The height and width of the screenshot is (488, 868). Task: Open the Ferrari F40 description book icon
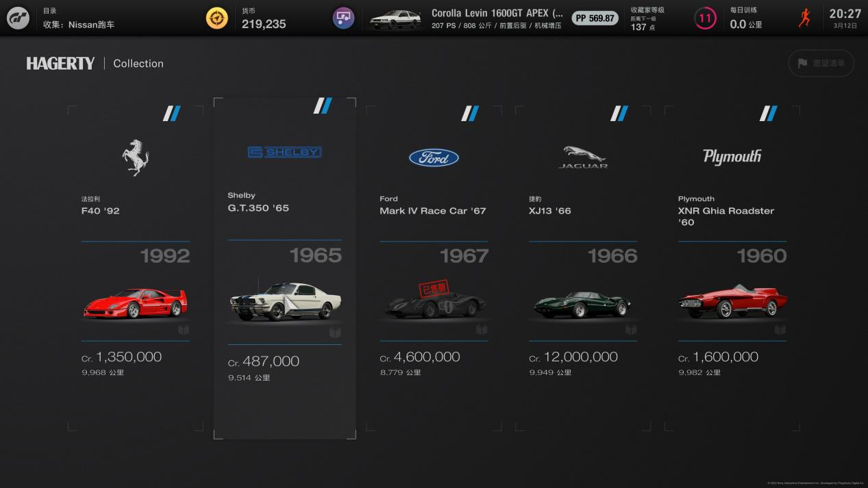(184, 330)
